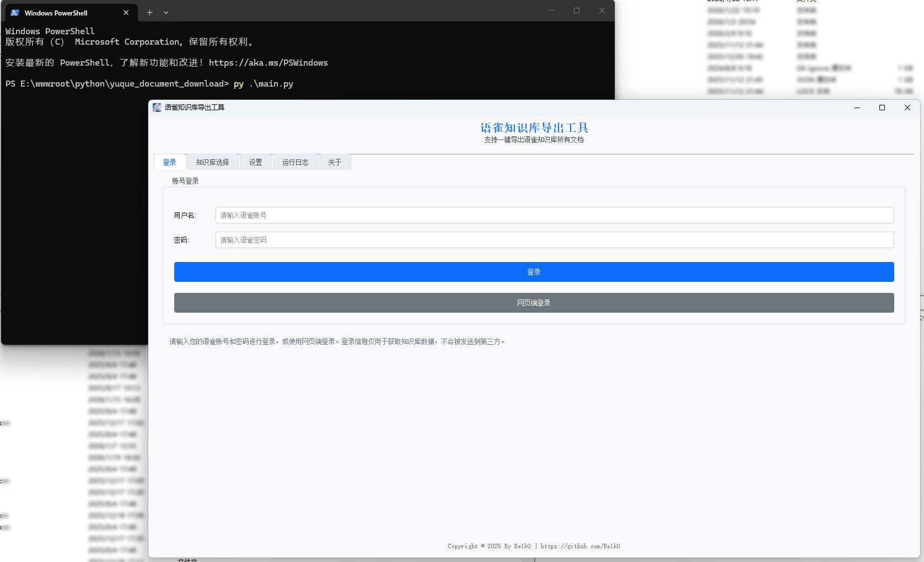Click the PowerShell icon on the tab

coord(15,13)
